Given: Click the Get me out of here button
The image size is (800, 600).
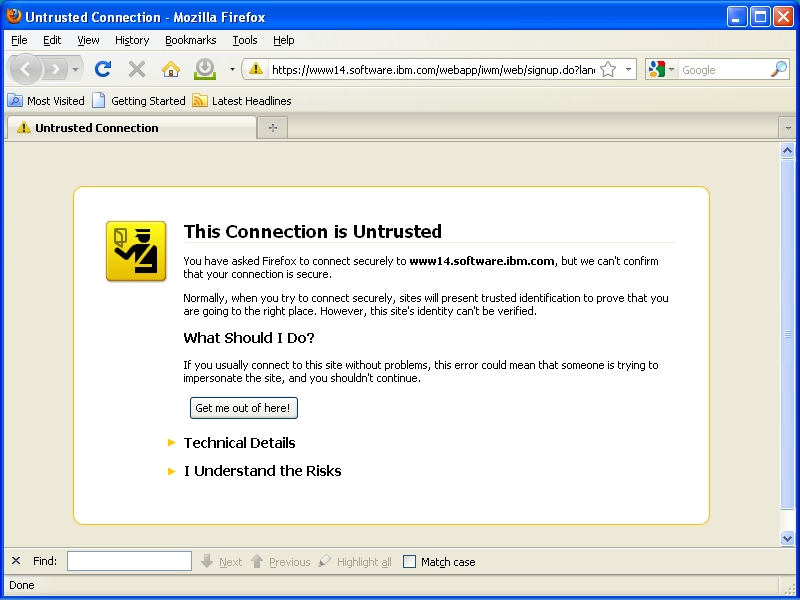Looking at the screenshot, I should click(x=244, y=408).
